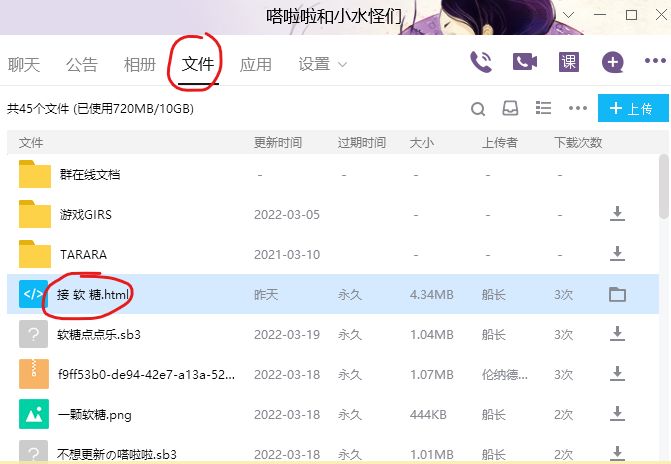Click the 昨天 update time cell
The image size is (671, 464).
pyautogui.click(x=266, y=294)
